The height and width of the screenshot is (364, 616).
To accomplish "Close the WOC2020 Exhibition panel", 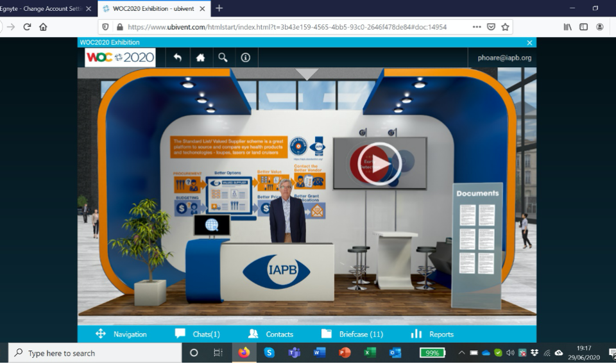I will (529, 42).
